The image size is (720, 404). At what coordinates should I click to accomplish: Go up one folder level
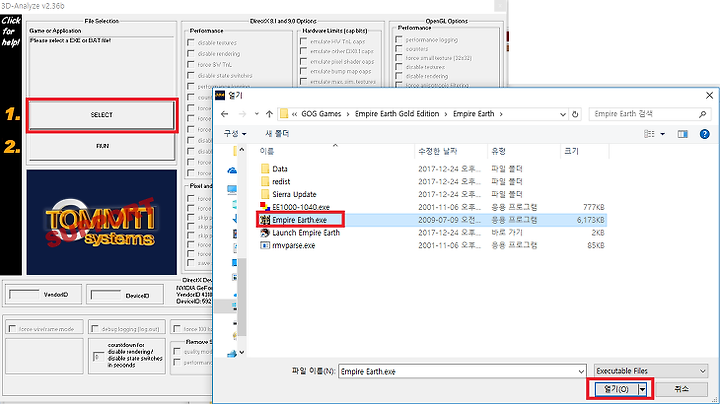click(x=269, y=114)
